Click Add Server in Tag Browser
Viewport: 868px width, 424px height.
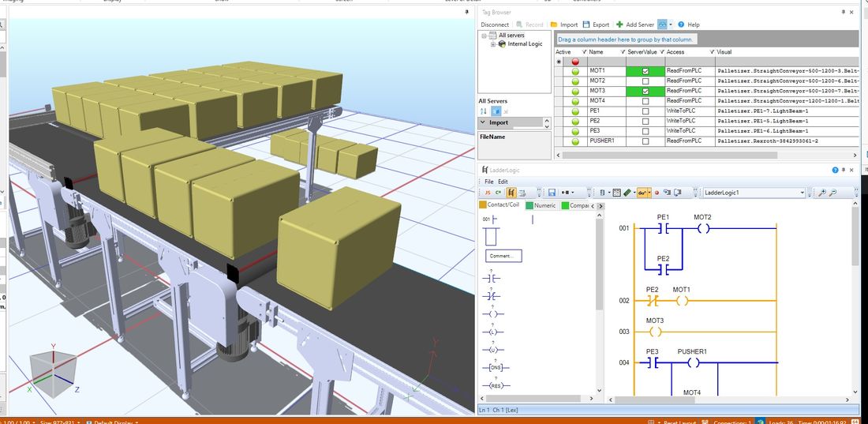tap(635, 24)
